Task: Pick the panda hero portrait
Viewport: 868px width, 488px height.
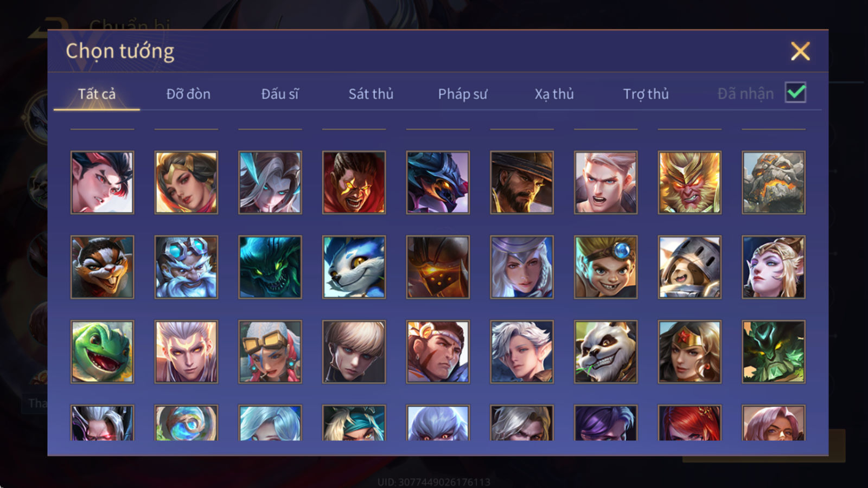Action: point(605,351)
